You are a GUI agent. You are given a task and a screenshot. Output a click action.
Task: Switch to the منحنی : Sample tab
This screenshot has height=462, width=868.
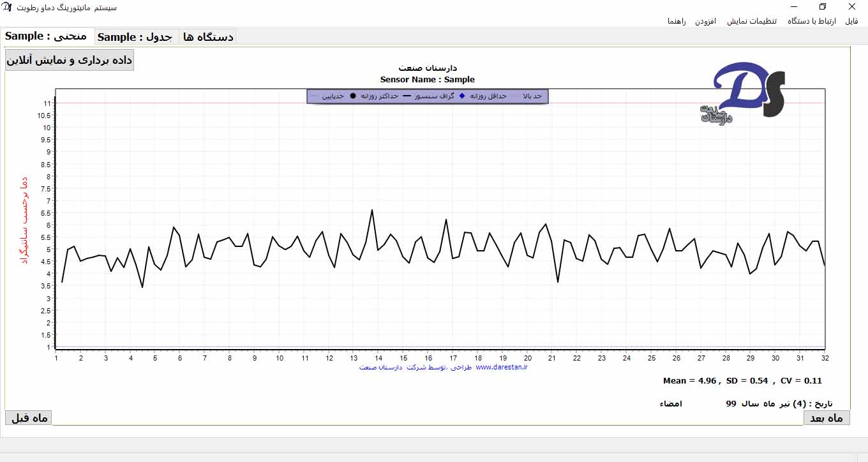click(47, 36)
